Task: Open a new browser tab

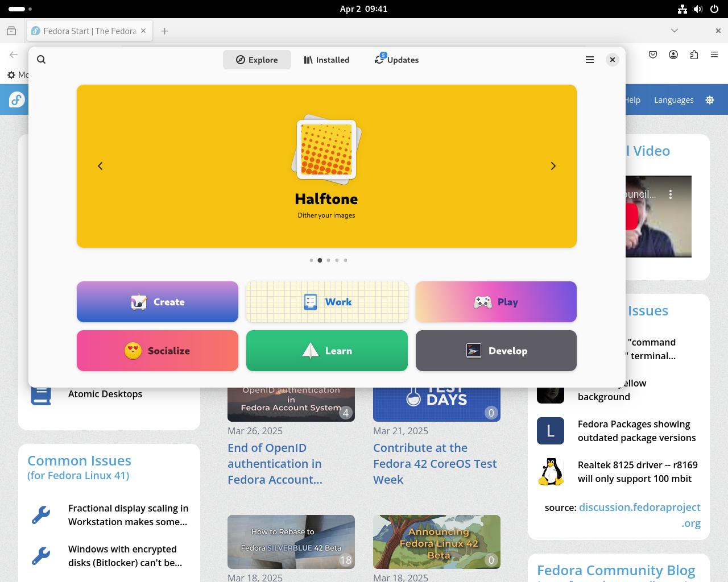Action: (164, 31)
